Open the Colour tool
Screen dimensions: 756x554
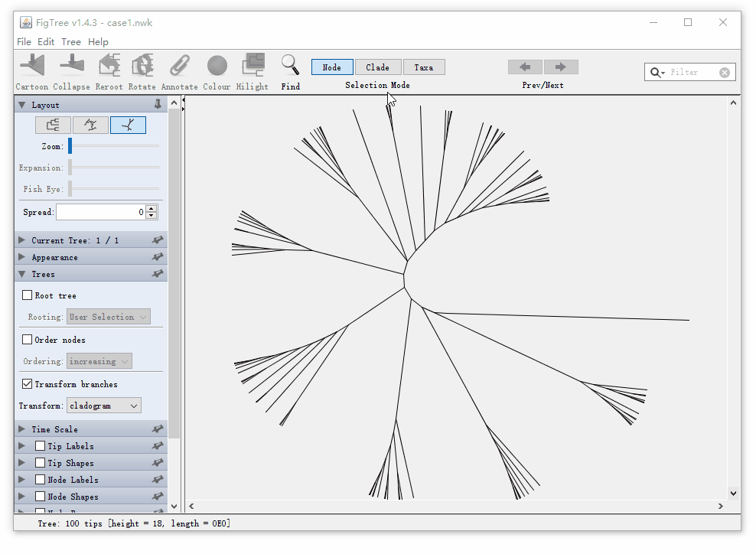coord(217,66)
